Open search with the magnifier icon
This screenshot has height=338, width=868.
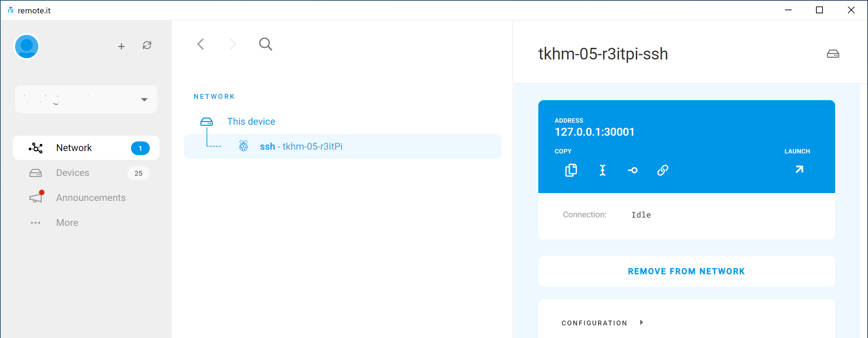[265, 44]
